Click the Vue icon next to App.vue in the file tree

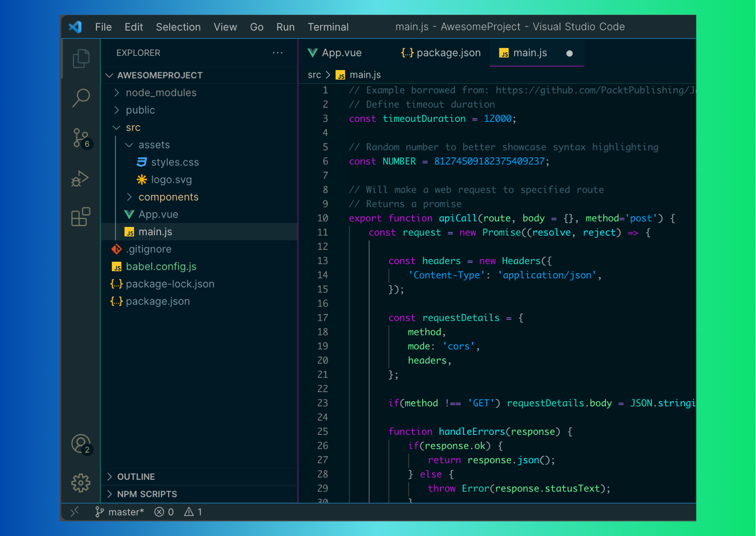point(129,214)
